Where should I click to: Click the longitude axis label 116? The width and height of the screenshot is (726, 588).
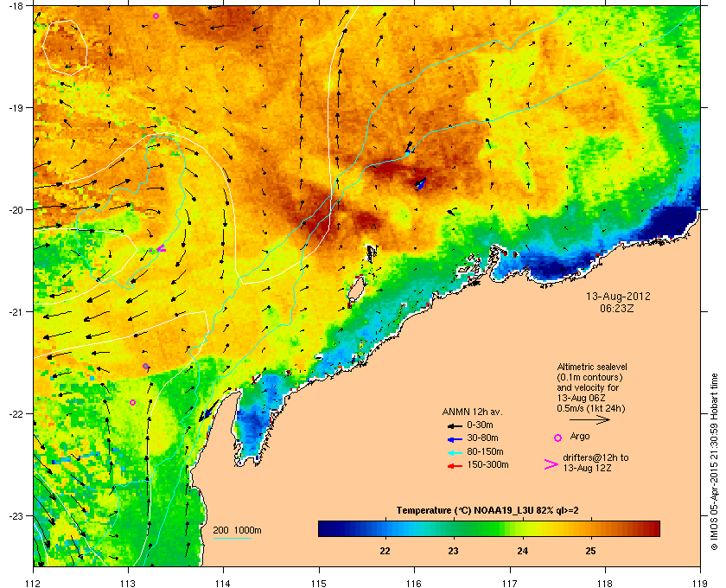[414, 583]
